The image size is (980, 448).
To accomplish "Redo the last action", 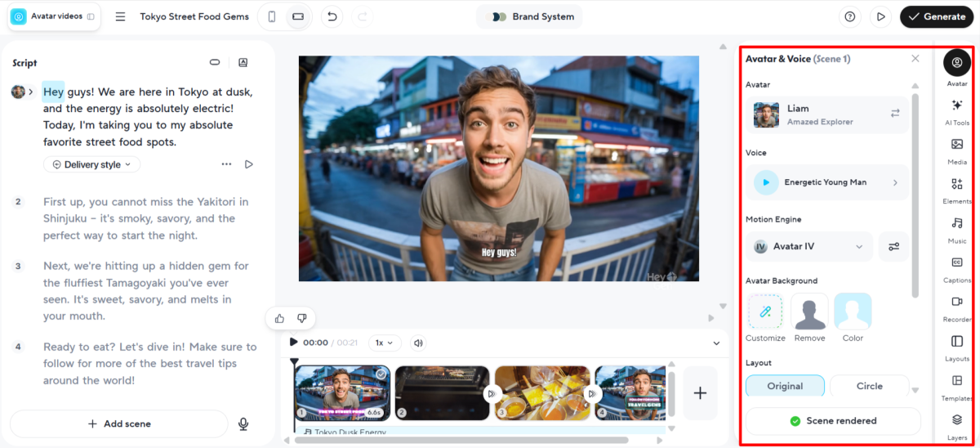I will tap(363, 16).
